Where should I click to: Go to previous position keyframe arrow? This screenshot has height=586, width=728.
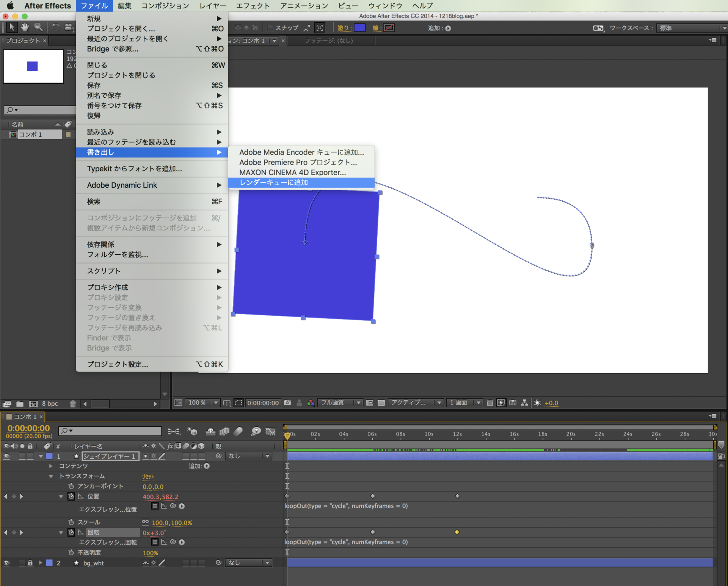click(6, 496)
